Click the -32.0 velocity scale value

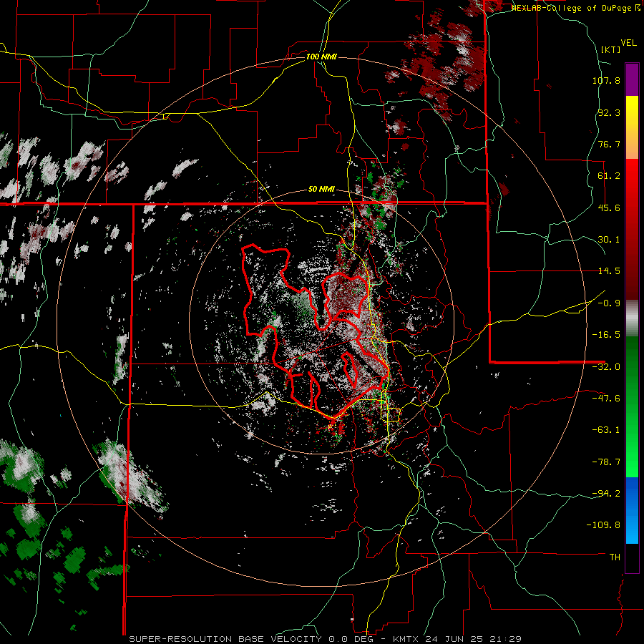coord(606,367)
